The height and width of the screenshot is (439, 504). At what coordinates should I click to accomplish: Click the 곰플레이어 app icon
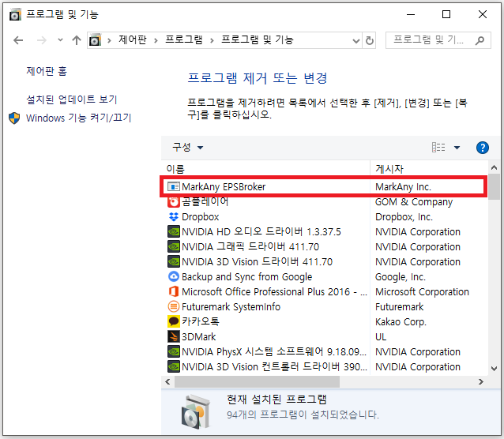pos(174,202)
